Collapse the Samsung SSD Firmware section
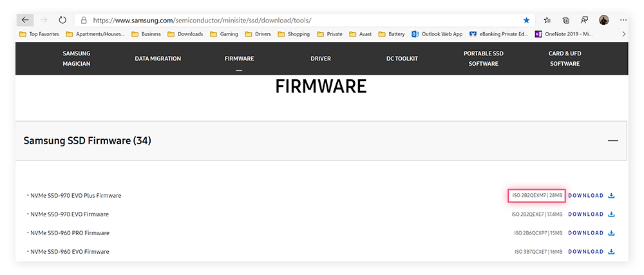Viewport: 644px width, 275px height. pyautogui.click(x=612, y=140)
